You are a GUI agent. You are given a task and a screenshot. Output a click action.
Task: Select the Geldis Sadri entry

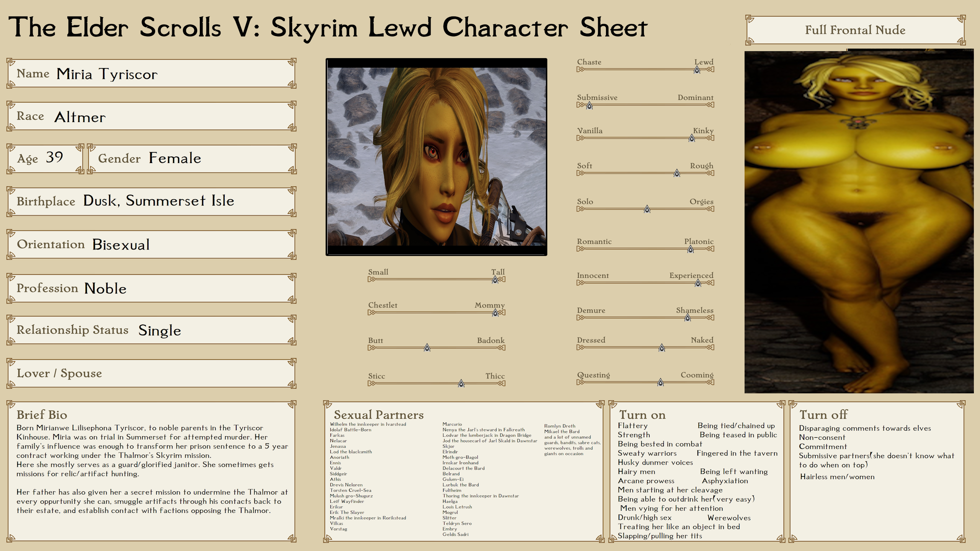coord(456,535)
